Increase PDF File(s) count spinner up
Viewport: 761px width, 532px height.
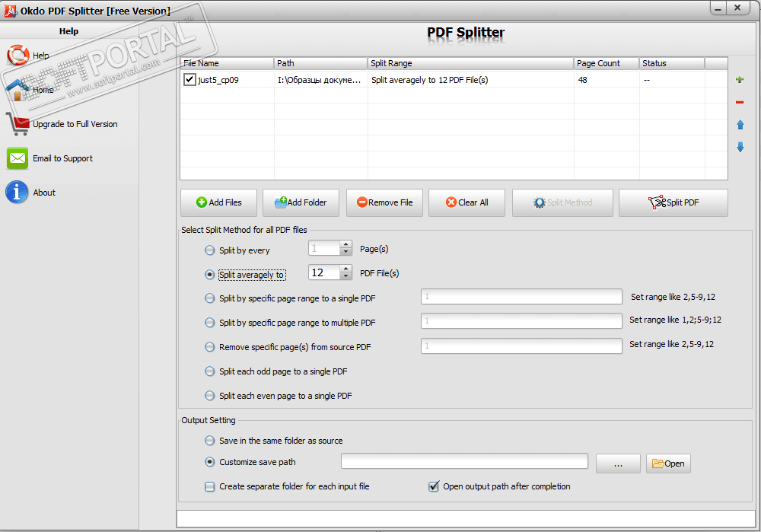coord(345,269)
